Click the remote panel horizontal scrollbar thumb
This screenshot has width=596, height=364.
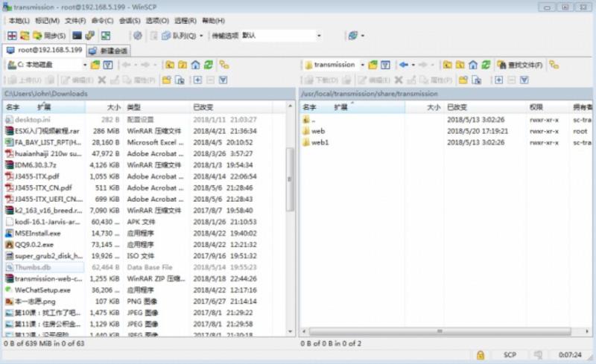click(x=440, y=331)
